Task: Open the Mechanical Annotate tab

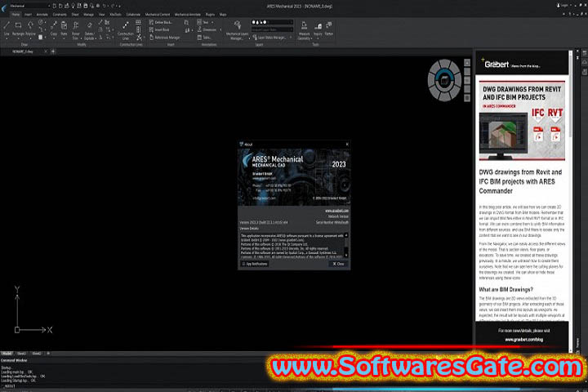Action: 188,15
